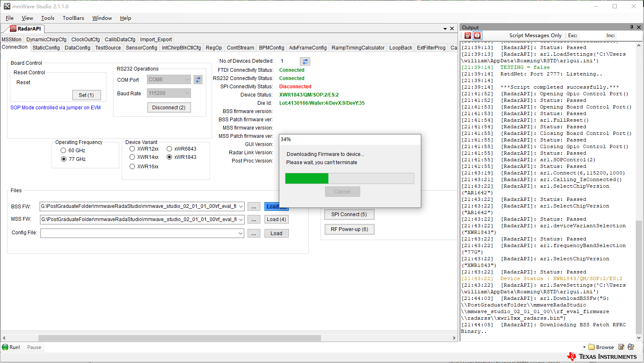Click the Set (1) reset button
Screen dimensions: 644x363
coord(87,95)
